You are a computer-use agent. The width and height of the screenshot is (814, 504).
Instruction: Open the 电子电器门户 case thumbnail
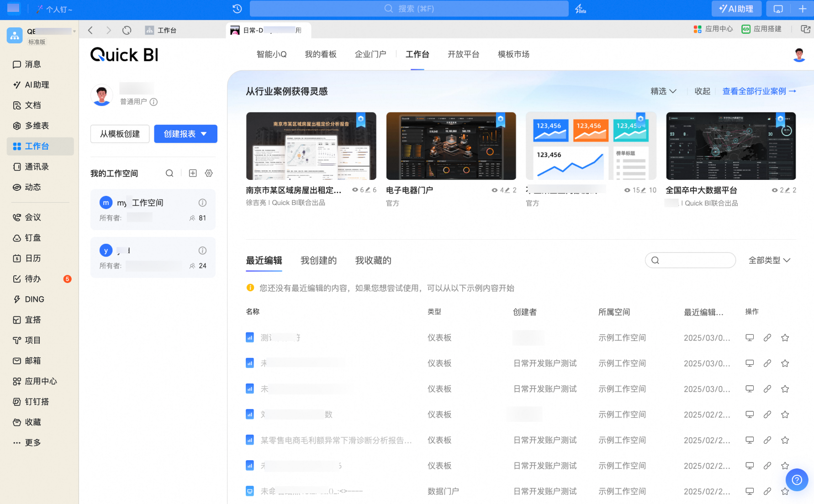pyautogui.click(x=451, y=146)
